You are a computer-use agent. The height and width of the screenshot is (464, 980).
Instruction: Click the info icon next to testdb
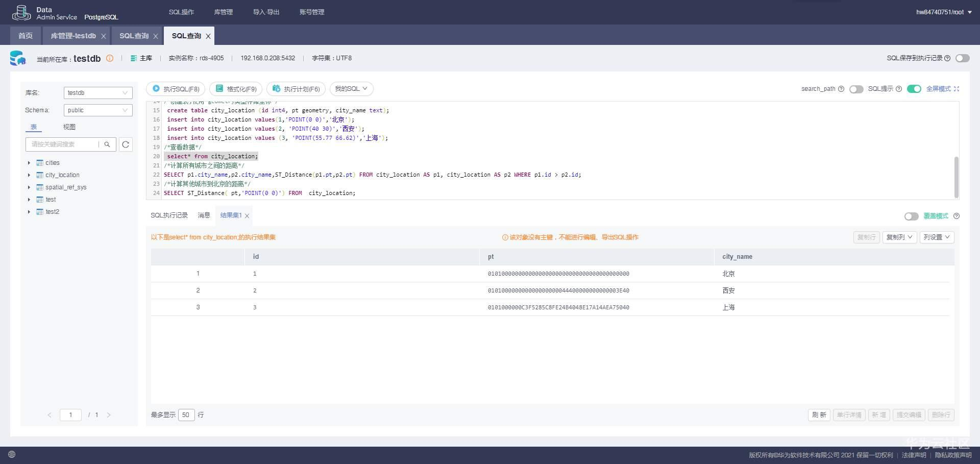110,58
